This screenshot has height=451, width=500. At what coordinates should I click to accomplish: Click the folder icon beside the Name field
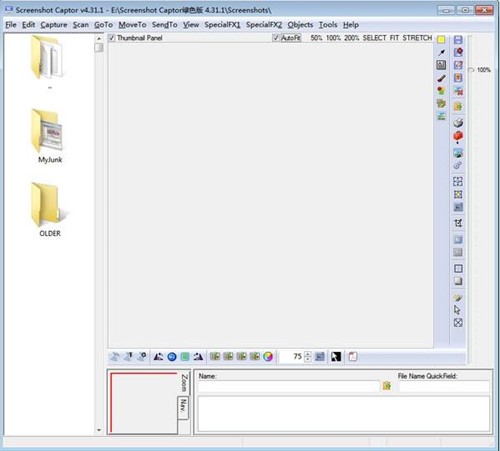pyautogui.click(x=387, y=386)
